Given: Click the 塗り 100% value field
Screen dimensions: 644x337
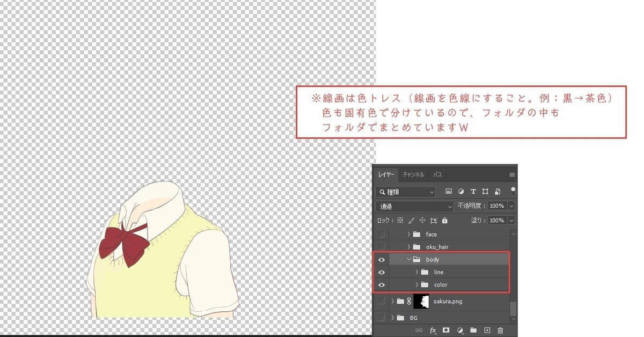Looking at the screenshot, I should click(497, 221).
